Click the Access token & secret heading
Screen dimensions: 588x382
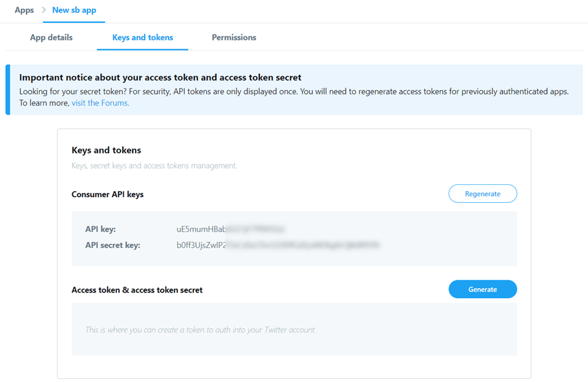click(x=137, y=290)
